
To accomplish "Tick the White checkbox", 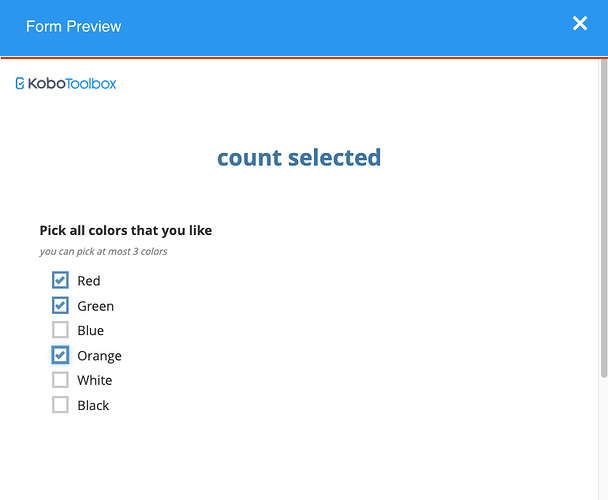I will [60, 380].
